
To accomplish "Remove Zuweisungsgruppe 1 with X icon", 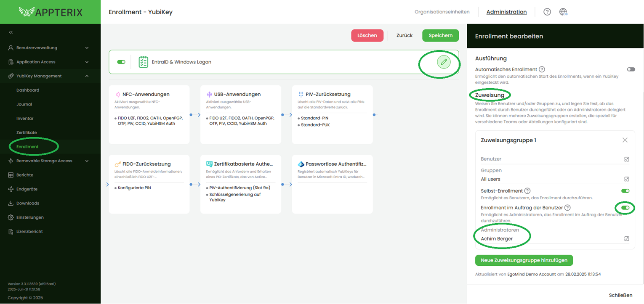I will [x=625, y=140].
